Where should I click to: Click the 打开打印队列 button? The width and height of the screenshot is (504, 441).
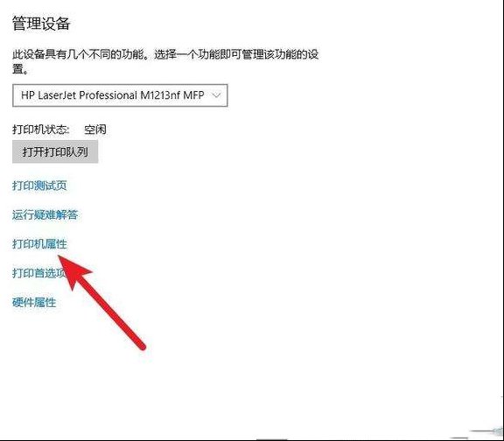point(55,151)
